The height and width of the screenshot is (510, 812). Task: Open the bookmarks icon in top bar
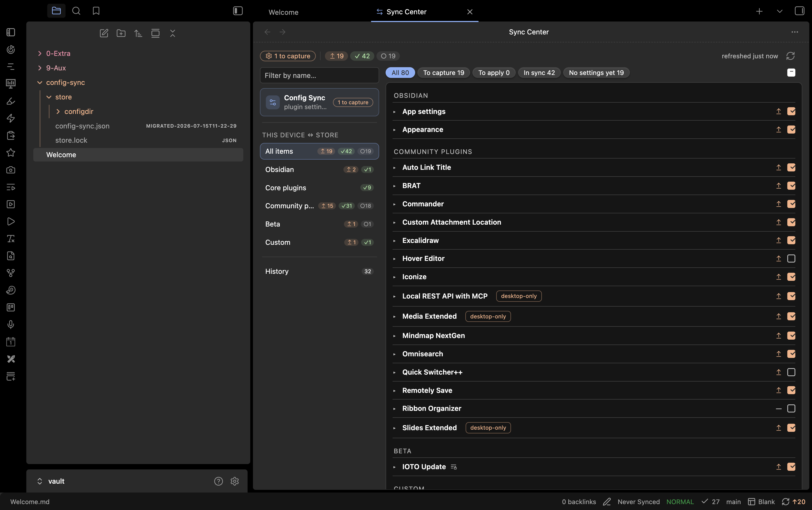96,11
